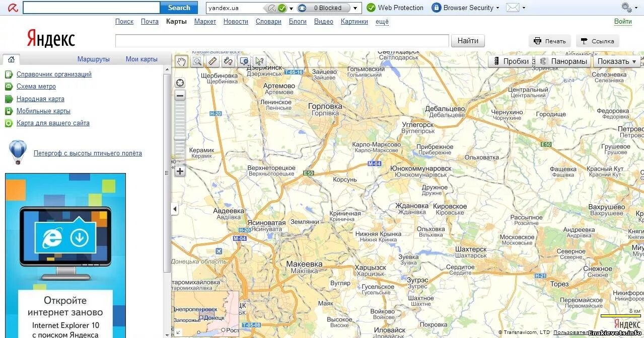644x338 pixels.
Task: Click the Печать print button
Action: 550,41
